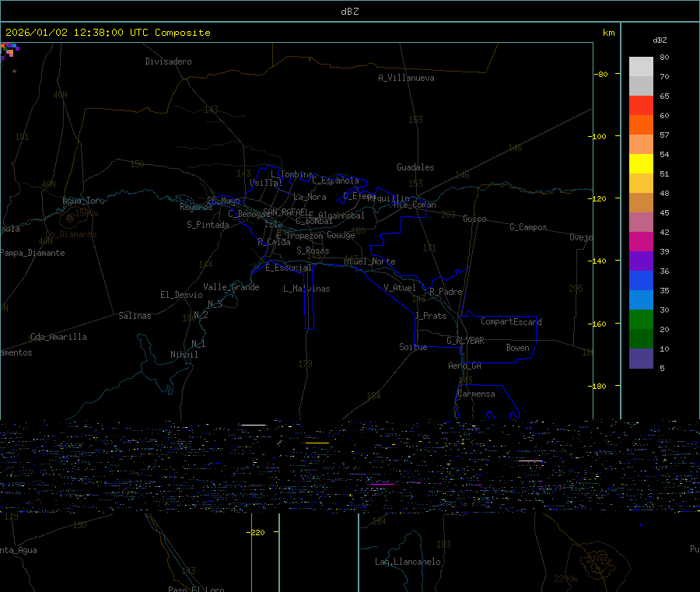
Task: Click the dBZ title at the top
Action: [350, 12]
